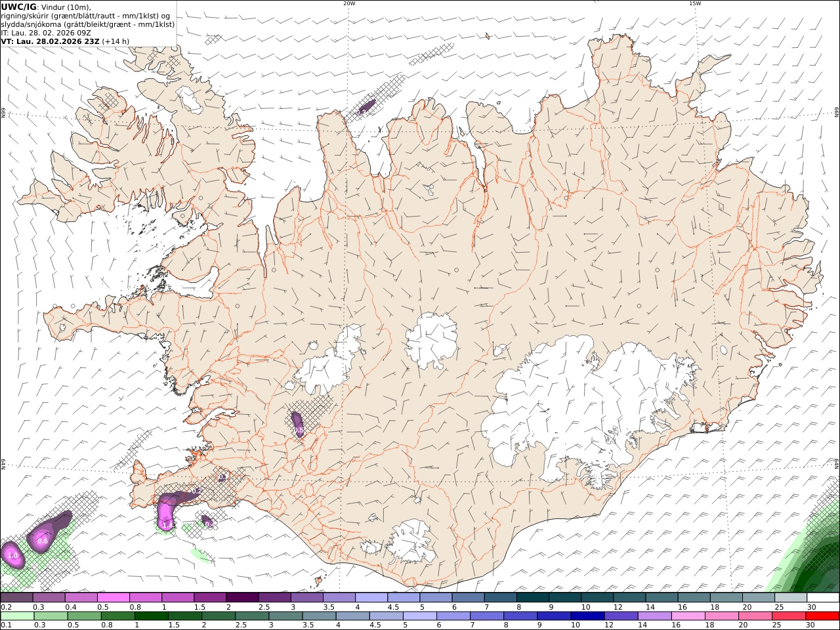Select the valid time text 'VT: Lau. 28.02.2026 23Z'
This screenshot has width=840, height=630.
50,41
